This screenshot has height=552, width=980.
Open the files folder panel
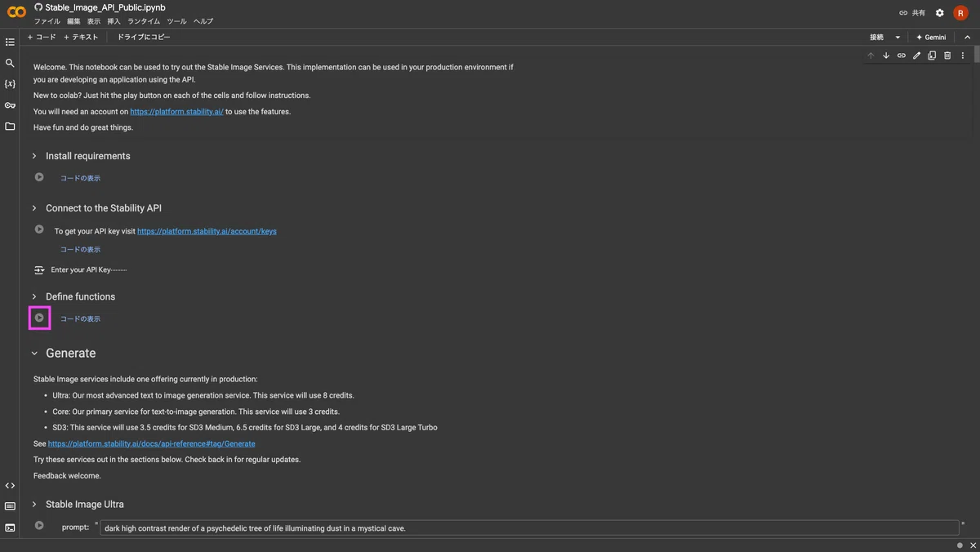10,127
